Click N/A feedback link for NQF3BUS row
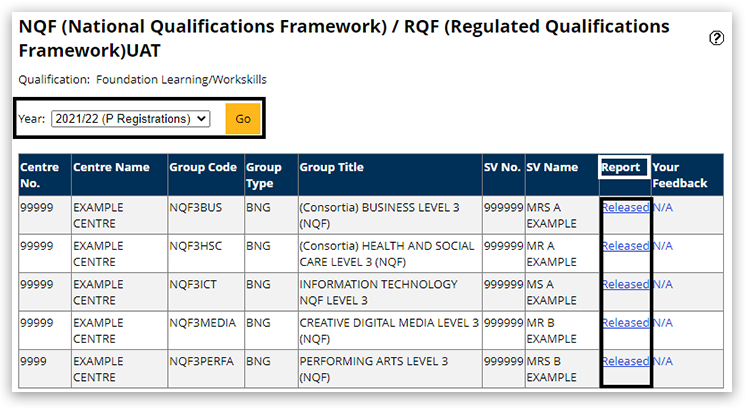 point(663,207)
